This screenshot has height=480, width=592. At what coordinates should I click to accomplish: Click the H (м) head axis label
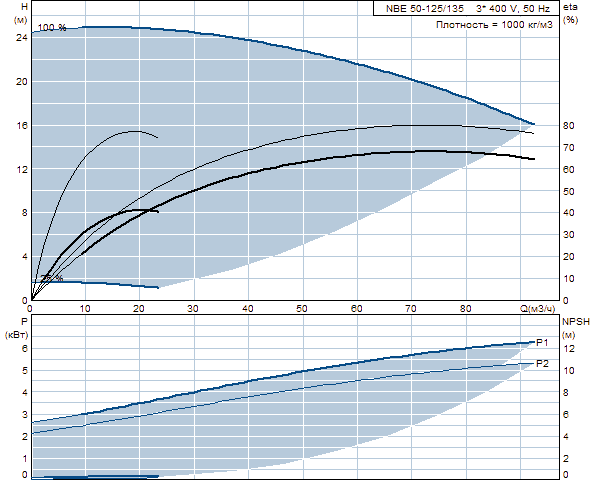coord(22,14)
